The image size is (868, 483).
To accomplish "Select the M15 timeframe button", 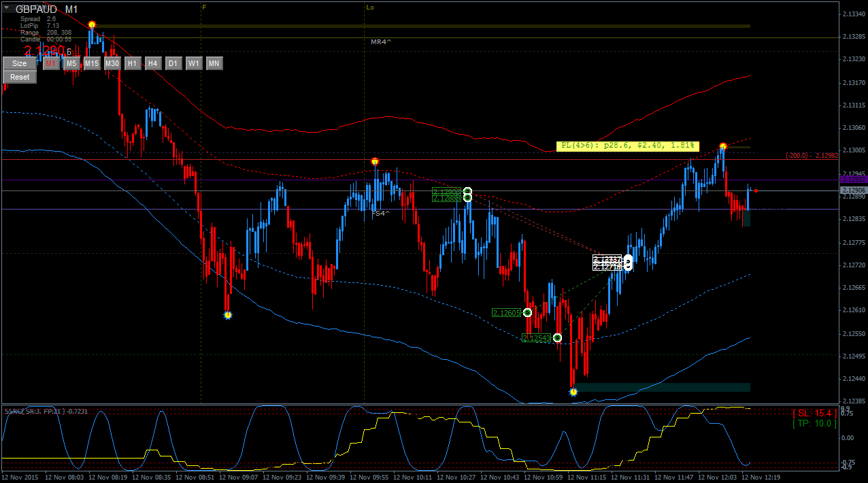I will click(x=92, y=63).
